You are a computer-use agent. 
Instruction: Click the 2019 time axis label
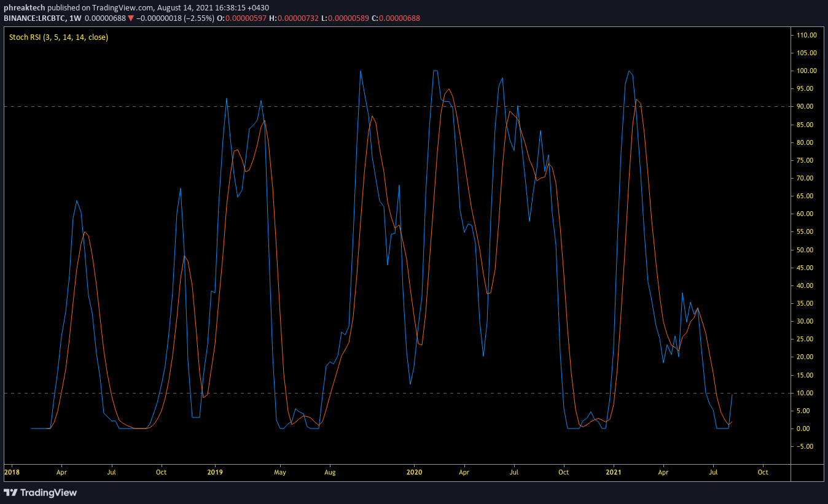point(215,473)
